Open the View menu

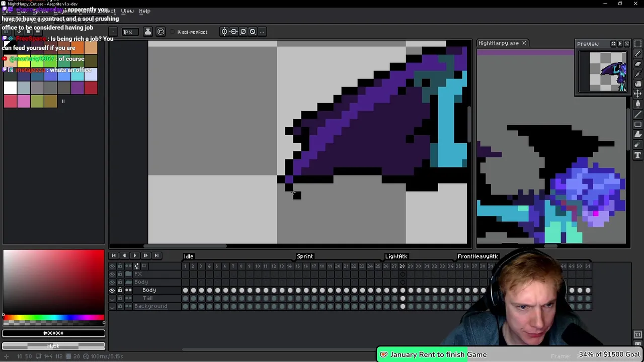[x=127, y=11]
